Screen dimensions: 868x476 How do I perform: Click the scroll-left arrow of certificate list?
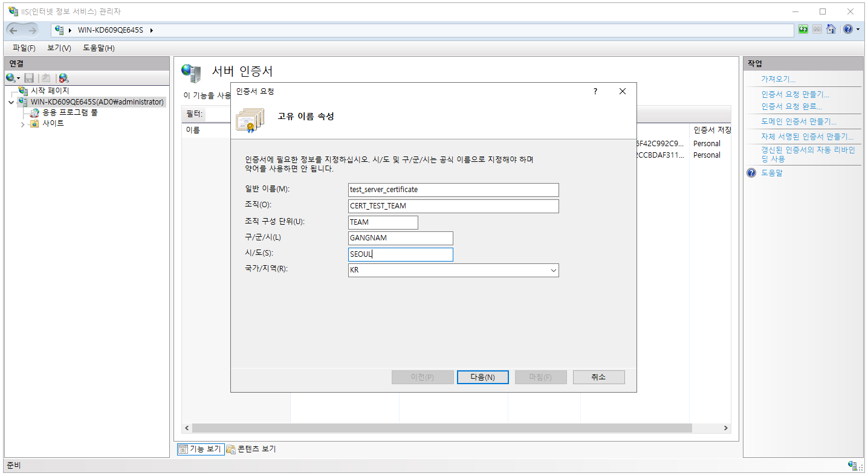click(187, 428)
